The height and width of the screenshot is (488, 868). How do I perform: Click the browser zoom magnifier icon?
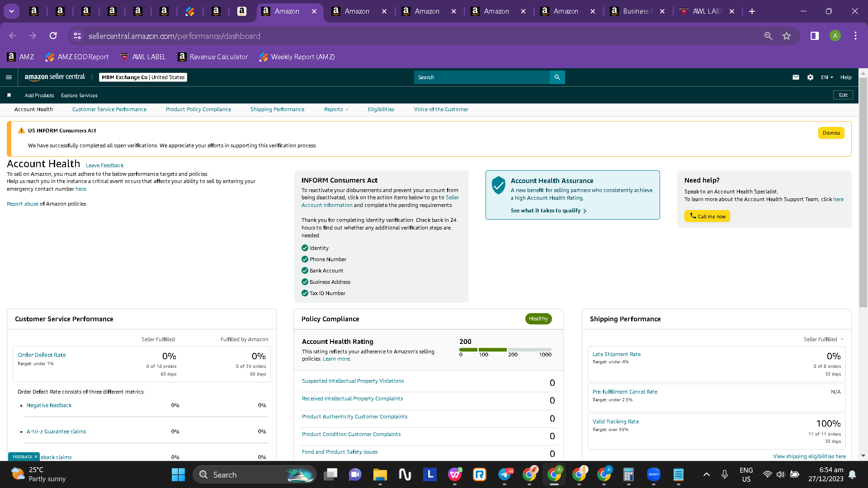(768, 36)
